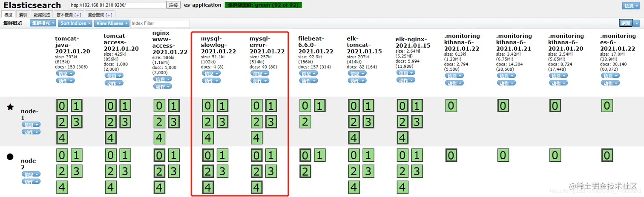This screenshot has width=644, height=197.
Task: Click the node-1 name label
Action: [x=30, y=114]
